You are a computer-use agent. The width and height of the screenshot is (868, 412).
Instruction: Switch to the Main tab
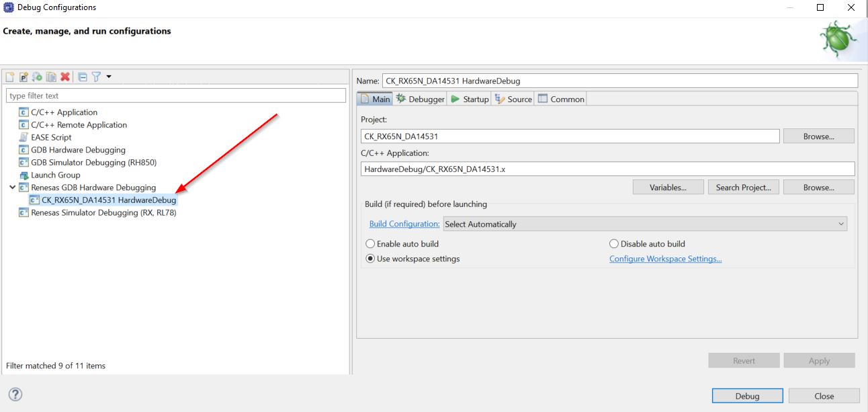(x=375, y=99)
